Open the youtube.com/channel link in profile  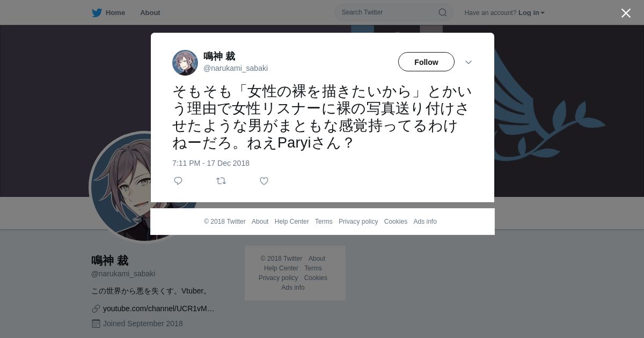tap(159, 308)
